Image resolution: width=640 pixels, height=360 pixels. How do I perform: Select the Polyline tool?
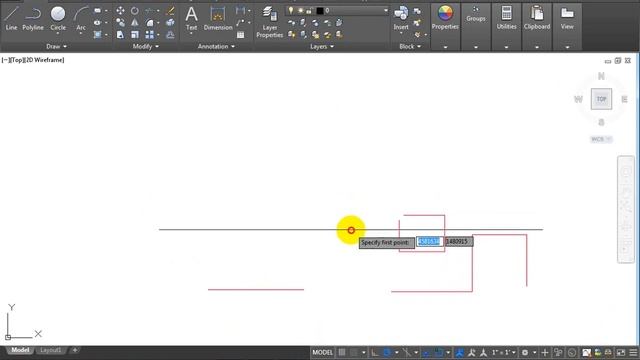[33, 18]
